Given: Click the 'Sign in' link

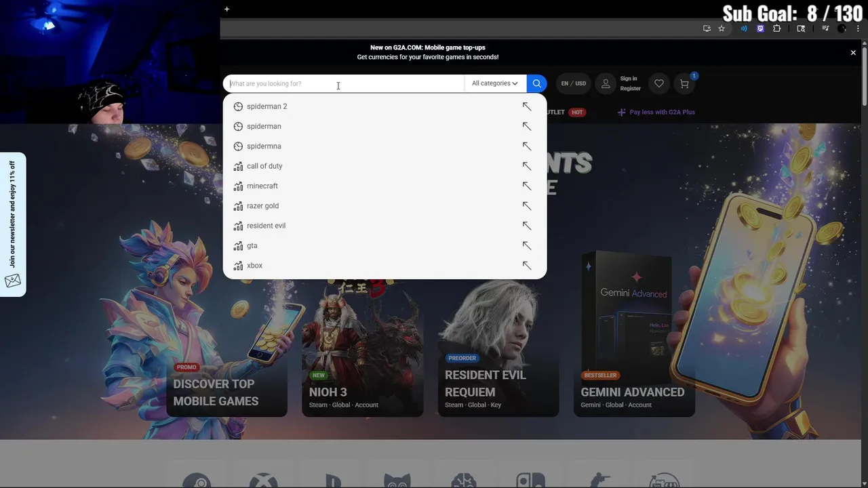Looking at the screenshot, I should (629, 79).
